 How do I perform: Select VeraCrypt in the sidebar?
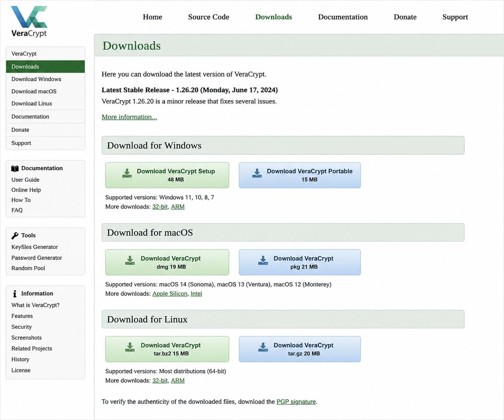45,54
